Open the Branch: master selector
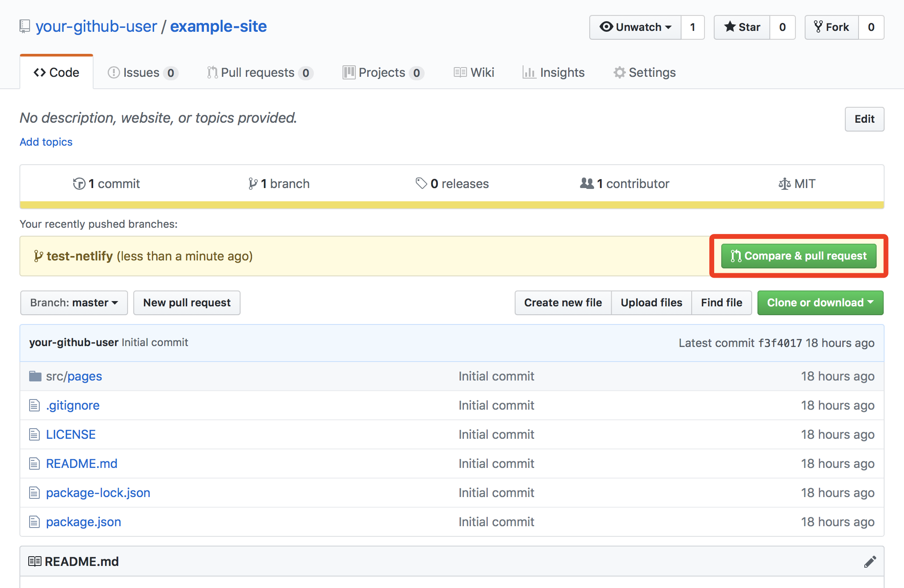The height and width of the screenshot is (588, 904). pyautogui.click(x=73, y=302)
